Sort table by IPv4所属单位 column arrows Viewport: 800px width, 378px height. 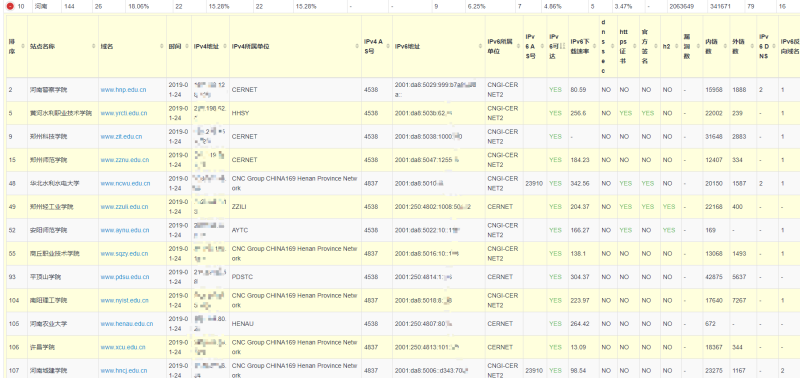[x=357, y=46]
